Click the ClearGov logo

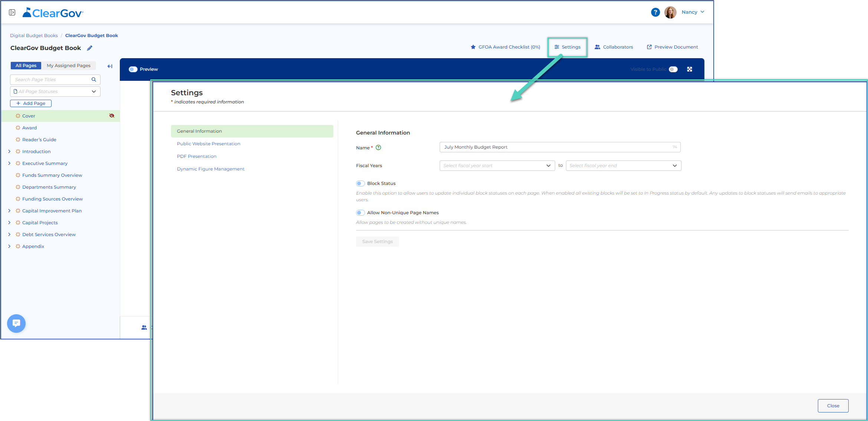pos(53,13)
